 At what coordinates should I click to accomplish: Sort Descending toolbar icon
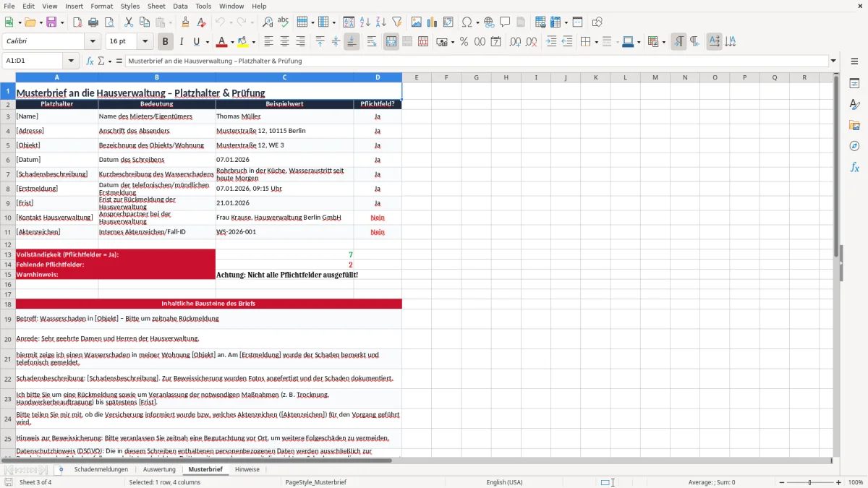(380, 22)
